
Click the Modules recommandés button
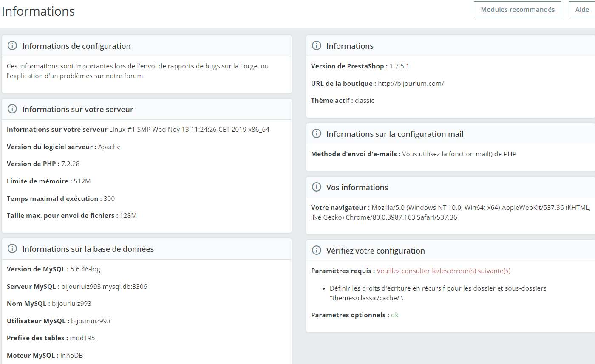coord(518,9)
